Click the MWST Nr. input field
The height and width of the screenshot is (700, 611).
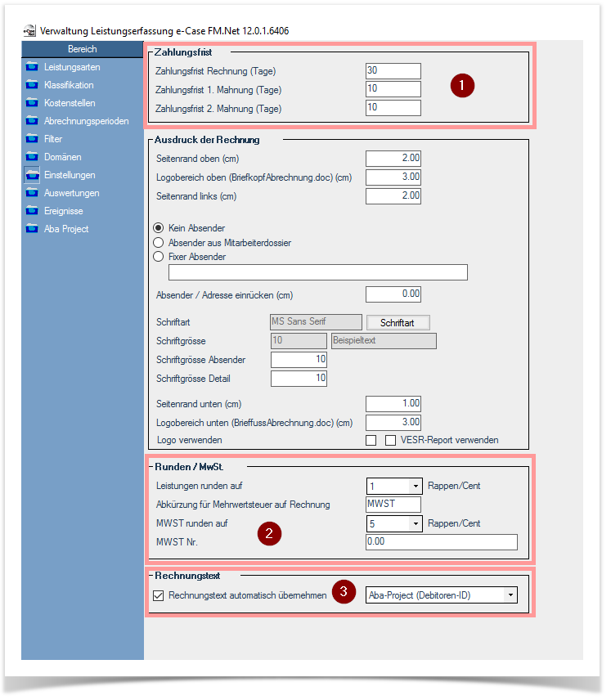(x=442, y=542)
